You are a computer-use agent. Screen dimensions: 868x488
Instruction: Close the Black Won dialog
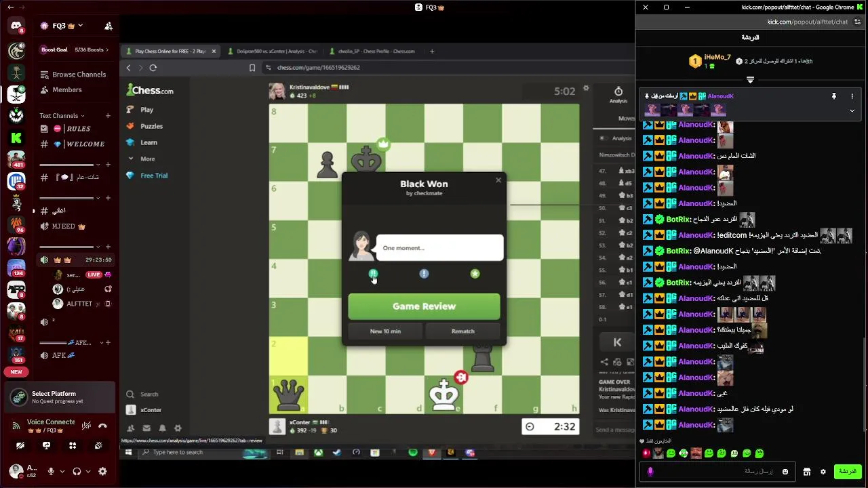click(498, 180)
